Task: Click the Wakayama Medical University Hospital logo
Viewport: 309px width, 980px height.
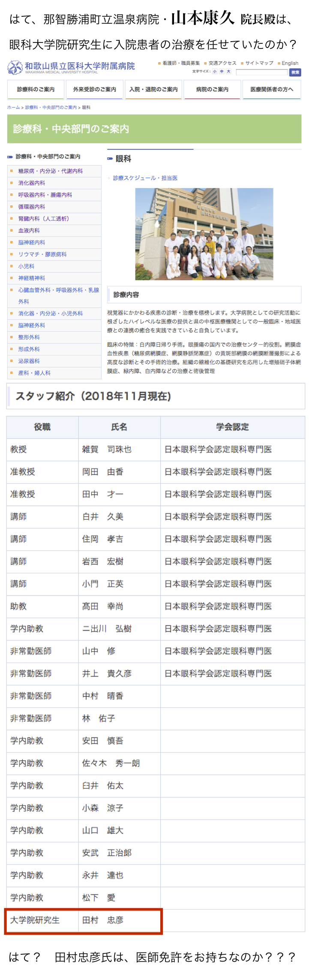Action: pos(71,67)
